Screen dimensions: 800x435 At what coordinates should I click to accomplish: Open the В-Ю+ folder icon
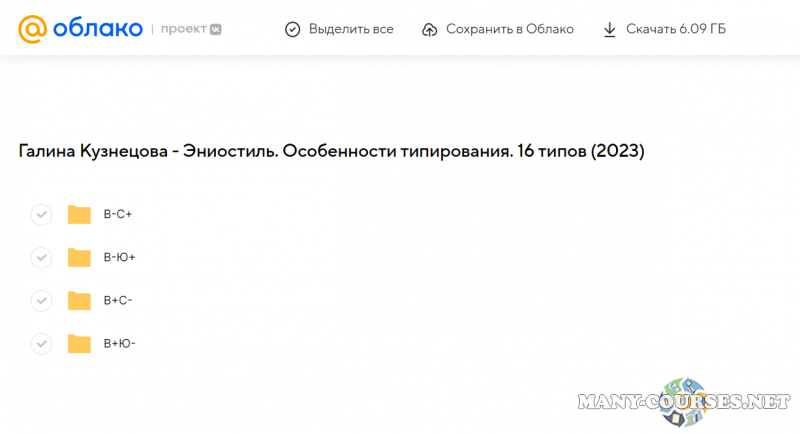point(79,258)
